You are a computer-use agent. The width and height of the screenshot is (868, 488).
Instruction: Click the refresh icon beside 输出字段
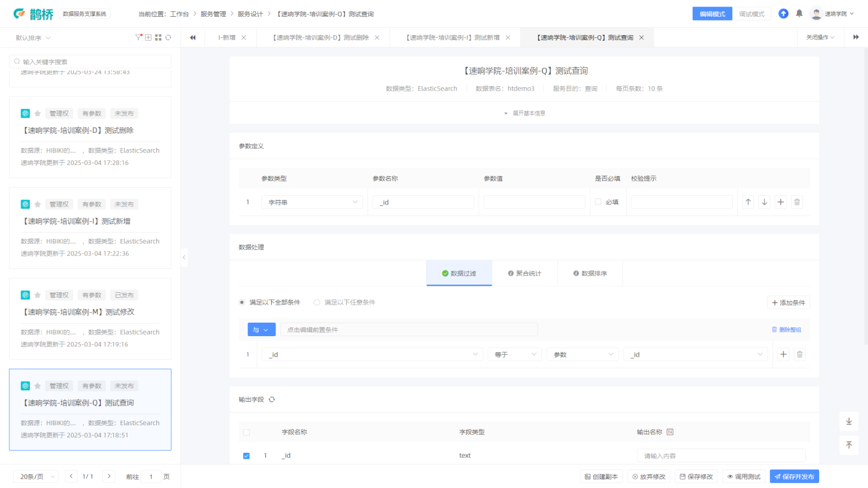(272, 400)
